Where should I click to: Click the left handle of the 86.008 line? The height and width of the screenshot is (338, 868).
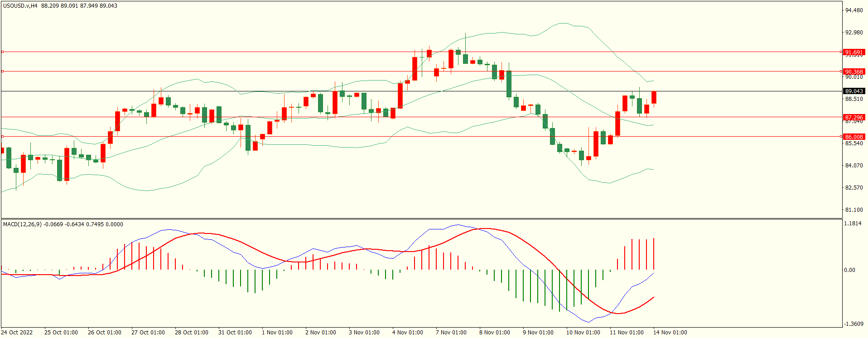click(3, 136)
